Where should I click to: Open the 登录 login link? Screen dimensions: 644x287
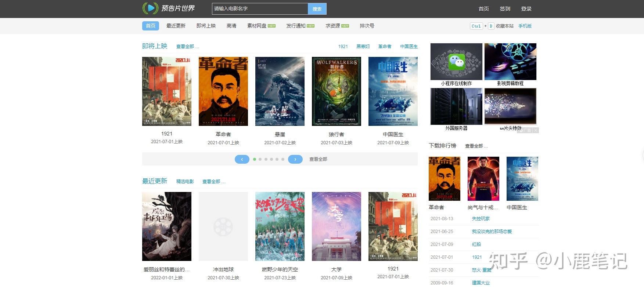[x=526, y=9]
